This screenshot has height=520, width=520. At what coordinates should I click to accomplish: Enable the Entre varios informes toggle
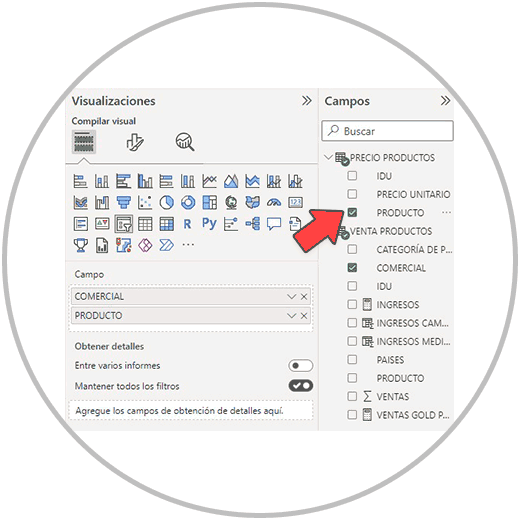(301, 366)
